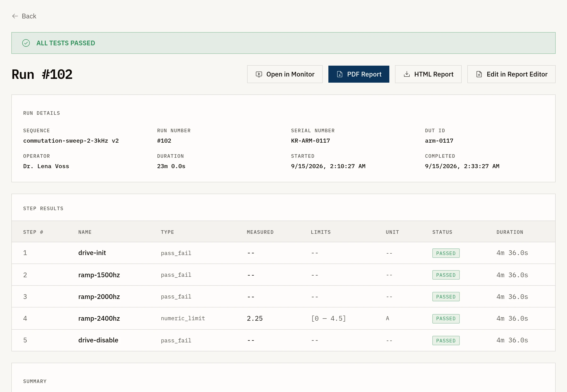Click measured value 2.25
Screen dimensions: 567x392
pos(255,318)
